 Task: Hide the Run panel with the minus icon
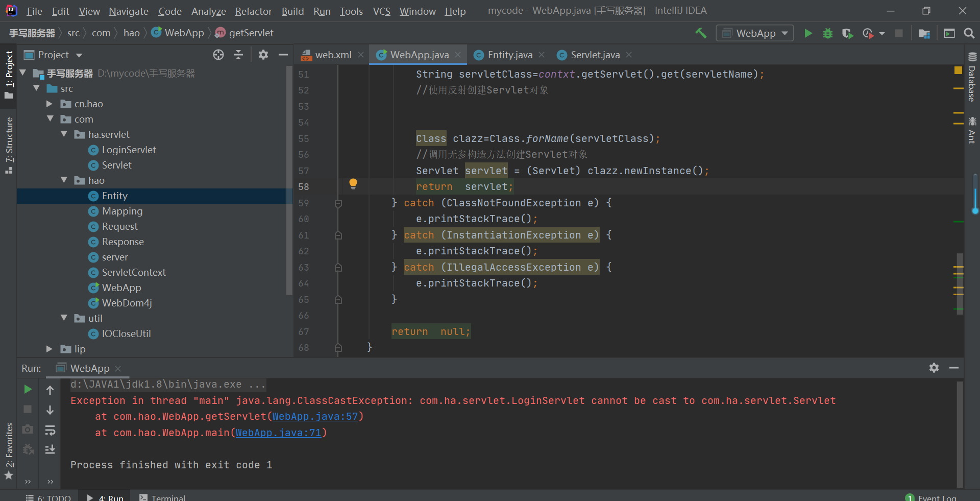(954, 368)
